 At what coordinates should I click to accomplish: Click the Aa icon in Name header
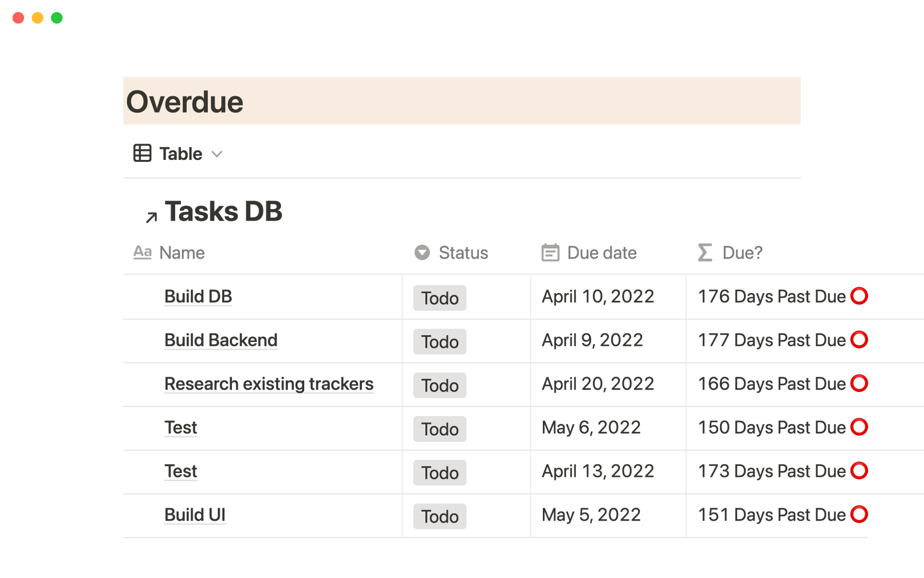(x=142, y=252)
